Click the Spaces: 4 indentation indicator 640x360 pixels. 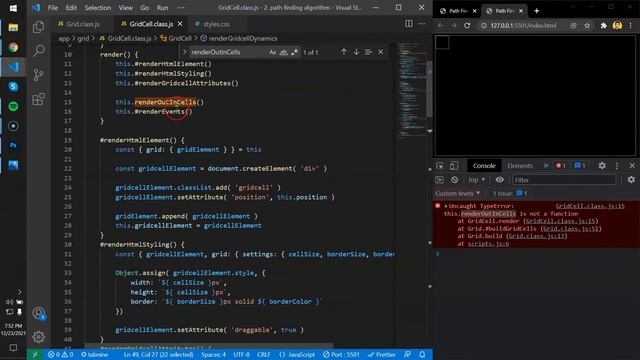(x=213, y=355)
